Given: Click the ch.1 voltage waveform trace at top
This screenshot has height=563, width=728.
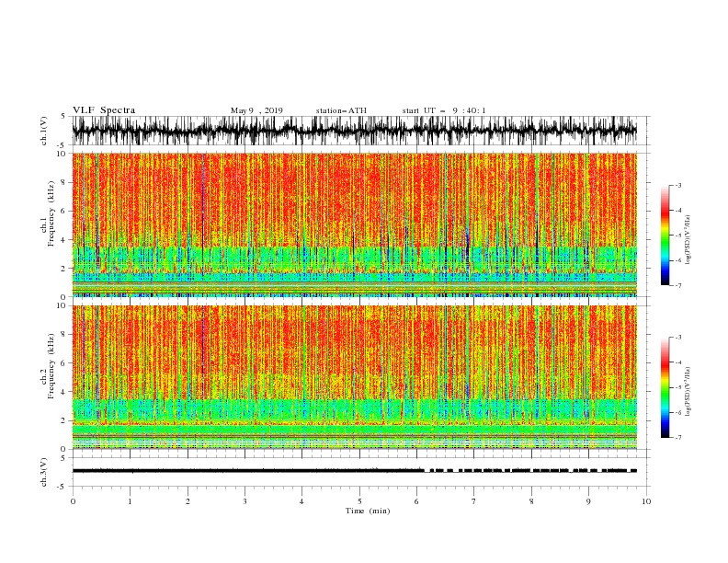Looking at the screenshot, I should coord(354,131).
